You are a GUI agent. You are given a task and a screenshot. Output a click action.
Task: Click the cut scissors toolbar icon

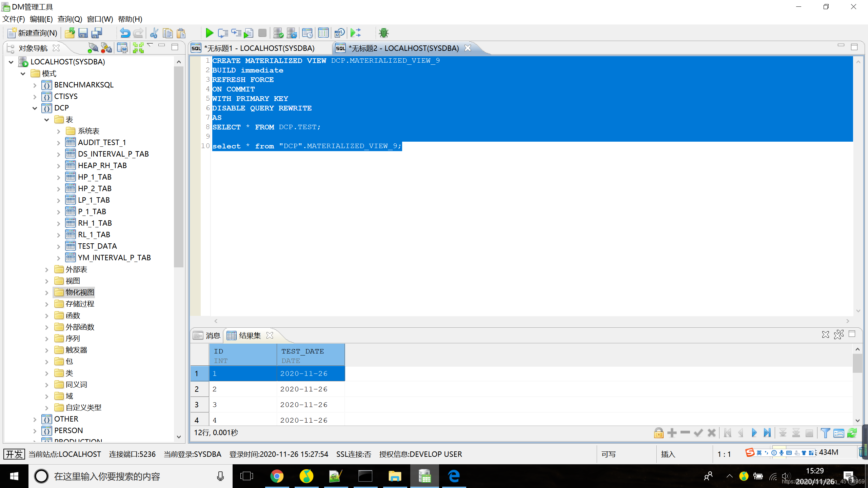pyautogui.click(x=154, y=33)
